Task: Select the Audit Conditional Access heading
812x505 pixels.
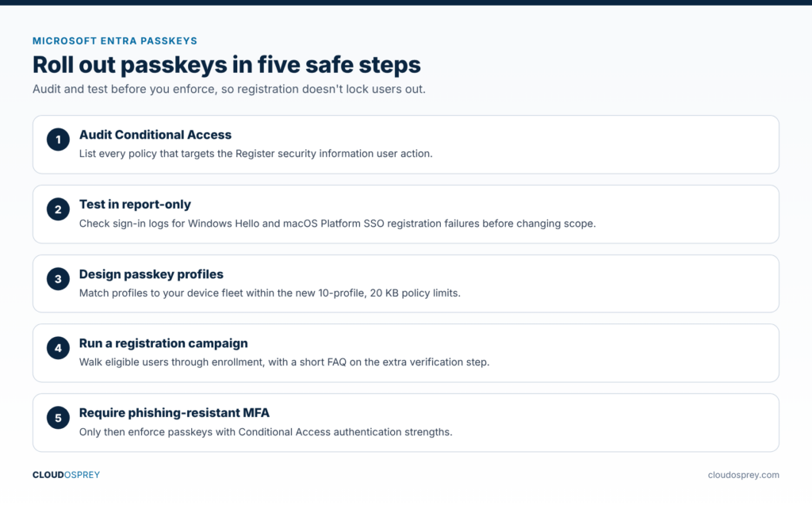Action: point(155,135)
